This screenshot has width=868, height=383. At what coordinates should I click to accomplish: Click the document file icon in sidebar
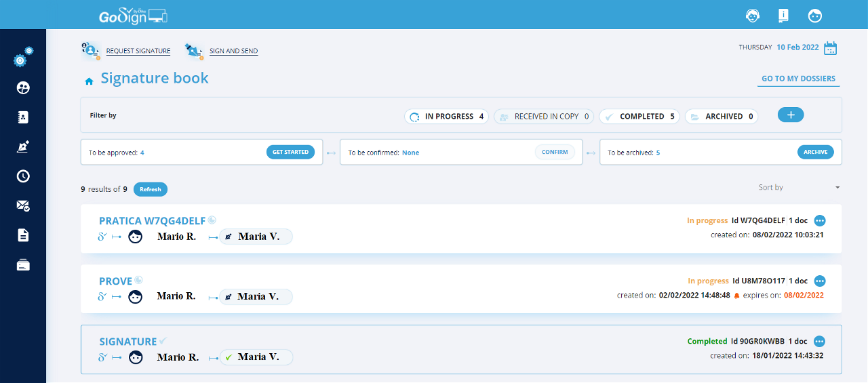(x=23, y=235)
